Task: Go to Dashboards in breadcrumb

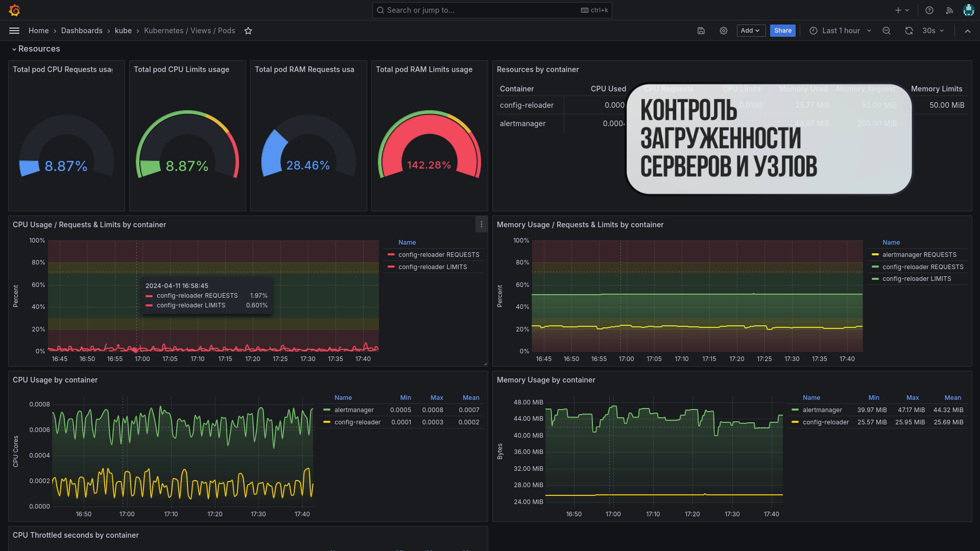Action: click(82, 31)
